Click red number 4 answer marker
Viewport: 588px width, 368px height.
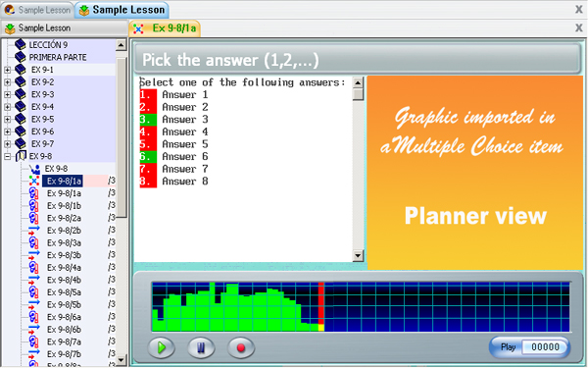pyautogui.click(x=148, y=131)
